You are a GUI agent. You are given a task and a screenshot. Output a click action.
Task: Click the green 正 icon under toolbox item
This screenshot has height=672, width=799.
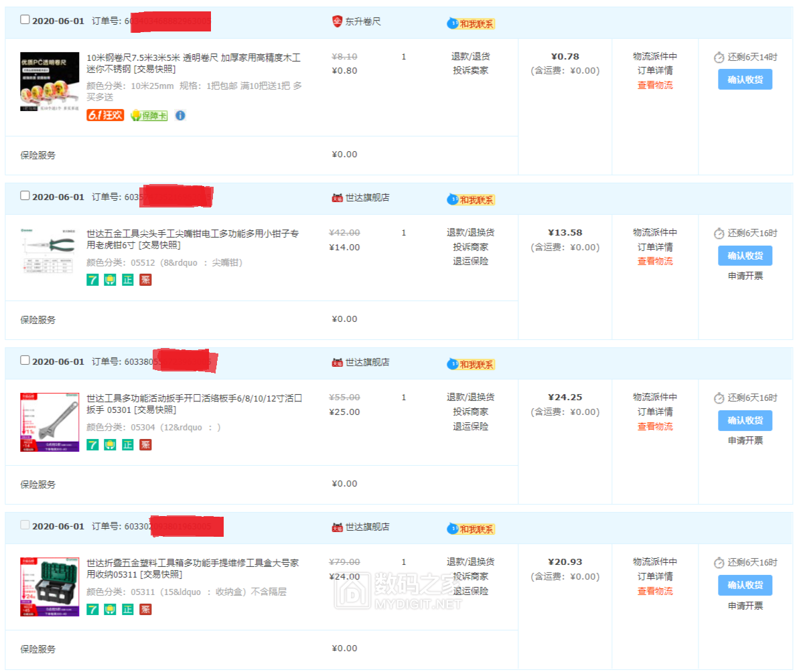[x=128, y=609]
